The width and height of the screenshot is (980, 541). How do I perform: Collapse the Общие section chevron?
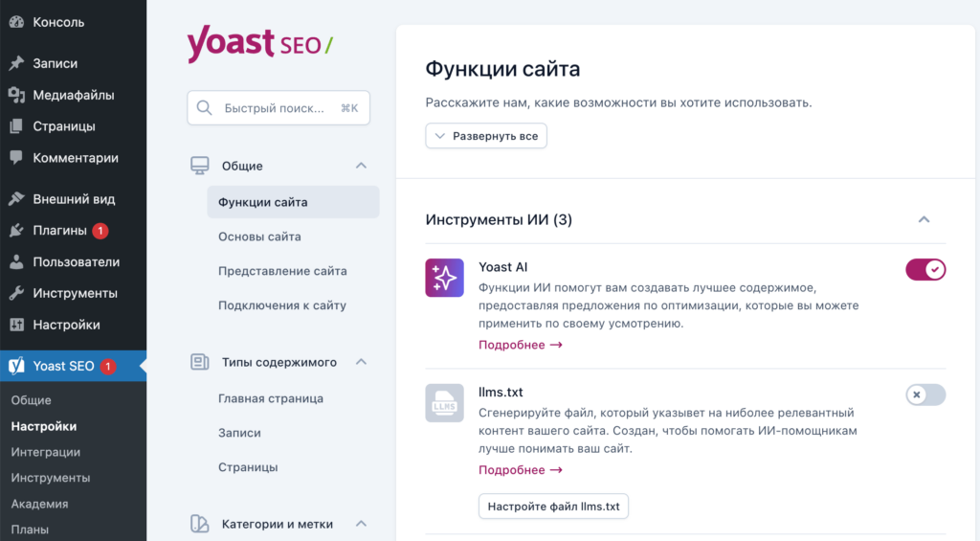(361, 166)
